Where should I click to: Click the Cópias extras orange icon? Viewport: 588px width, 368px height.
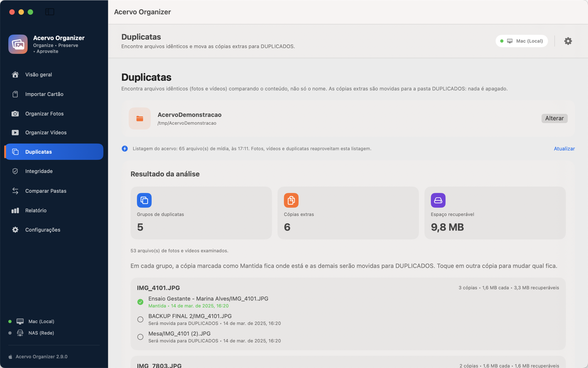[x=291, y=200]
